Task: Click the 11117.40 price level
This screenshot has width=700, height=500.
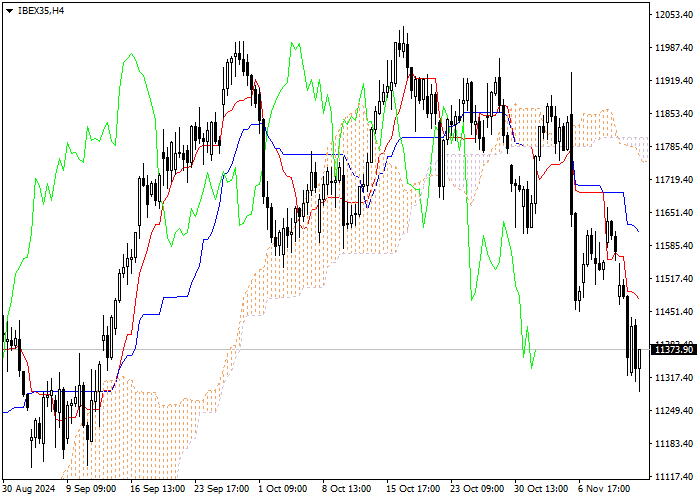Action: pyautogui.click(x=674, y=477)
